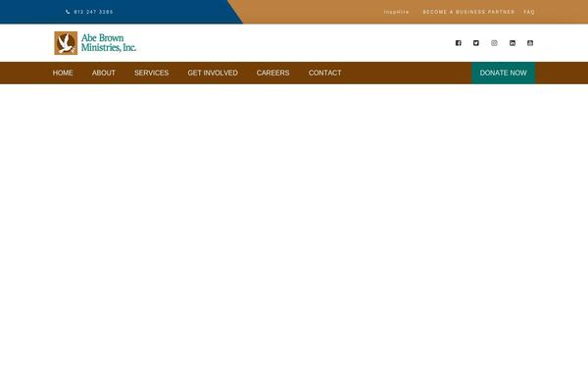Open the Services menu item

coord(152,73)
